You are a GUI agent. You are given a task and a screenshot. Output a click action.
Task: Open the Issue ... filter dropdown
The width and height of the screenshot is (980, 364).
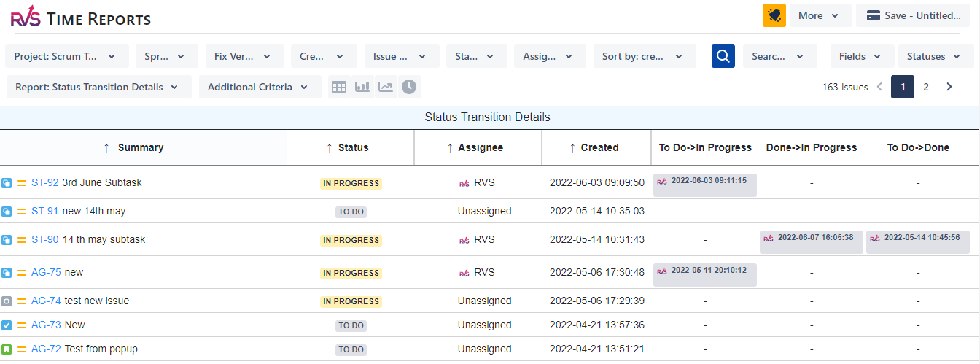tap(402, 56)
